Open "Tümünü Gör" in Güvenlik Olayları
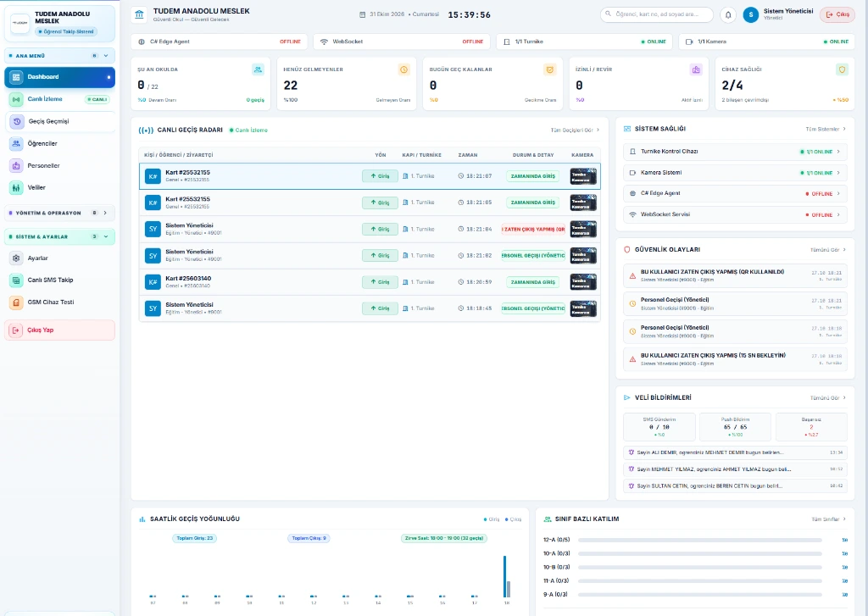The image size is (868, 616). [x=828, y=250]
